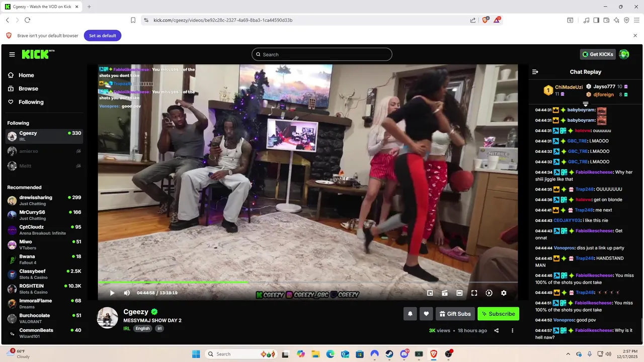
Task: Reload the page
Action: coord(27,20)
